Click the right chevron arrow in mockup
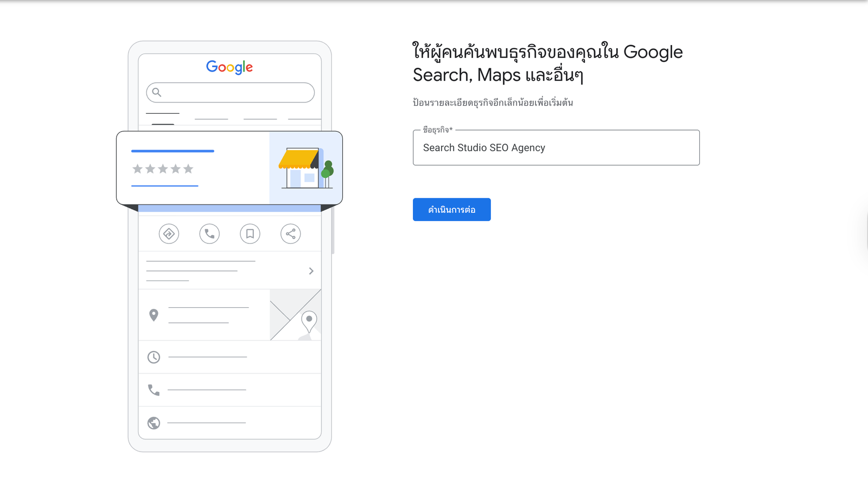This screenshot has height=490, width=868. 311,271
